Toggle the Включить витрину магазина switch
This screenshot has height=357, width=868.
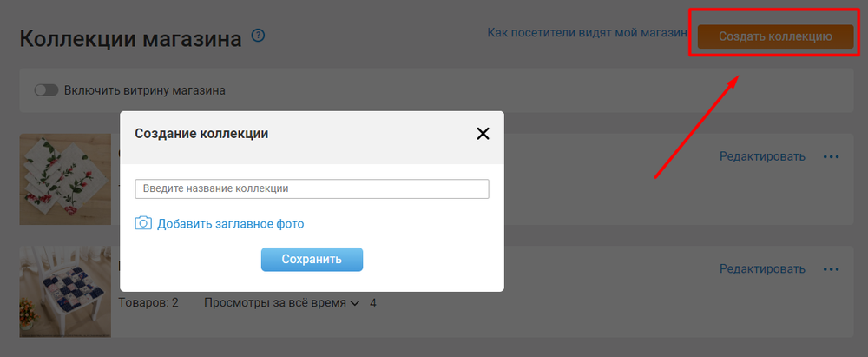coord(45,90)
